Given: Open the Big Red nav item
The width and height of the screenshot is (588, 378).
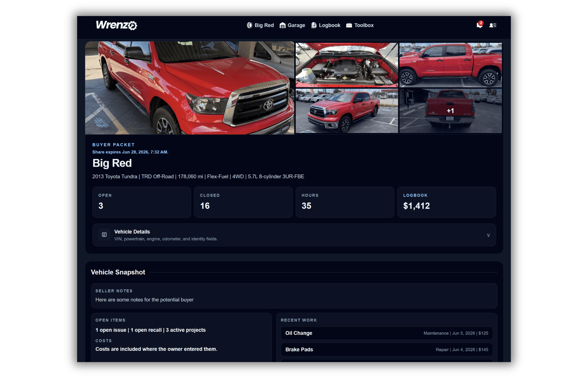Looking at the screenshot, I should tap(260, 25).
